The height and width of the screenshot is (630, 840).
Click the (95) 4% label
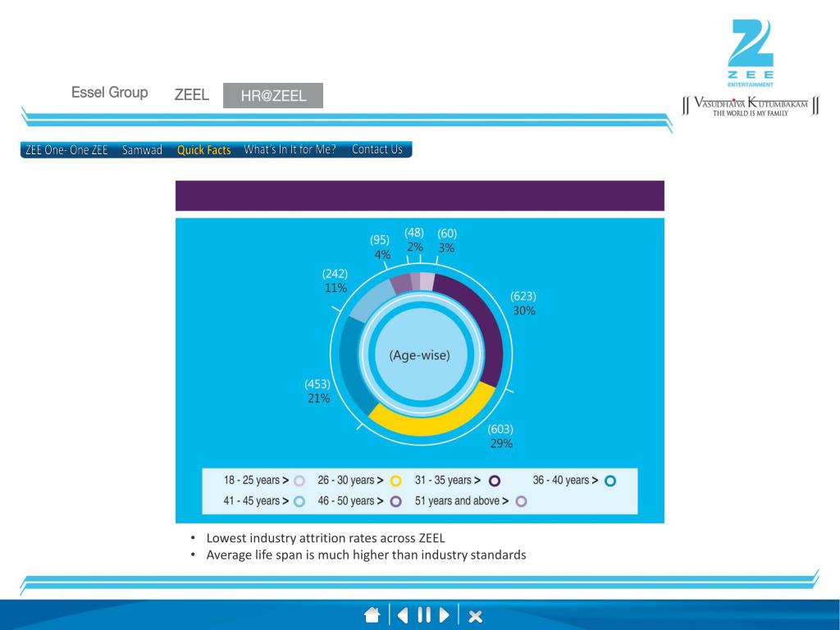click(x=381, y=247)
